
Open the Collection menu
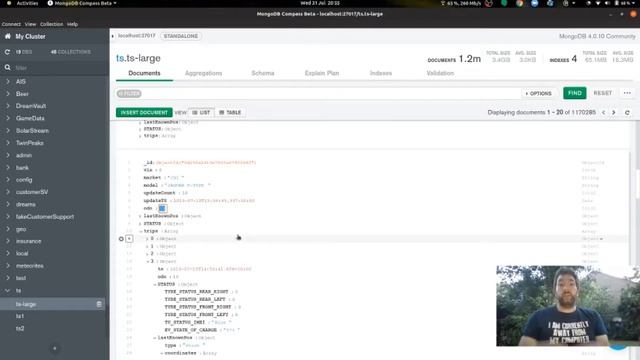51,24
